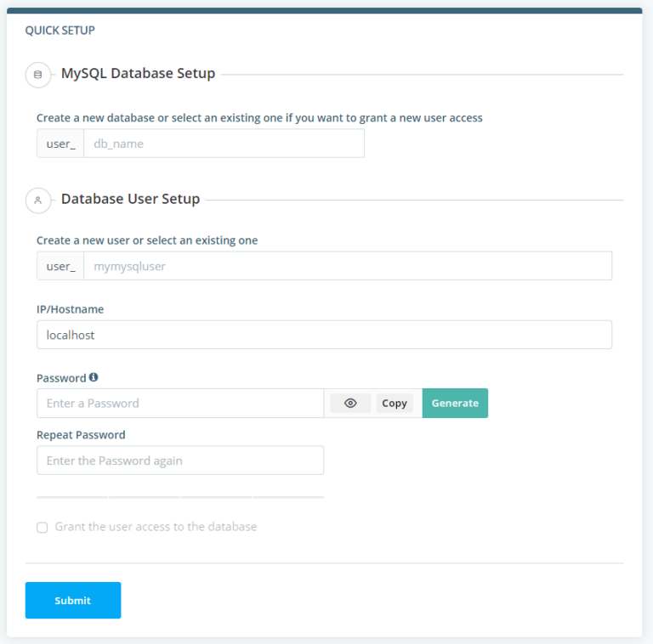
Task: Click Grant the user access label text
Action: tap(156, 527)
